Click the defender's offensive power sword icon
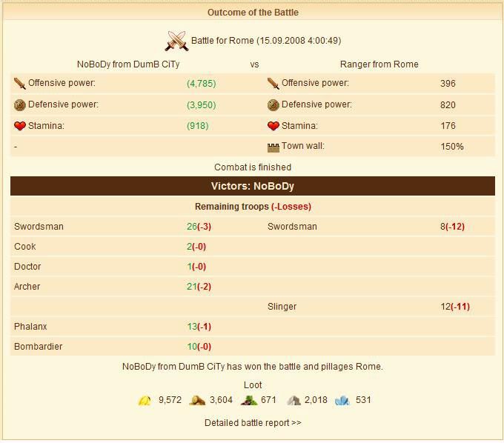Screen dimensions: 504x443 coord(273,84)
